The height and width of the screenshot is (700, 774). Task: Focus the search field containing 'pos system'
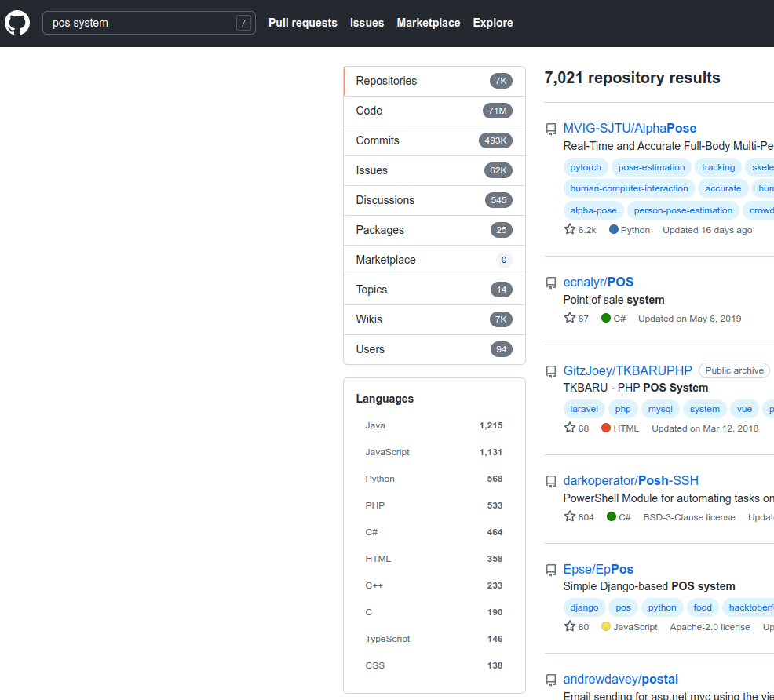(x=149, y=23)
